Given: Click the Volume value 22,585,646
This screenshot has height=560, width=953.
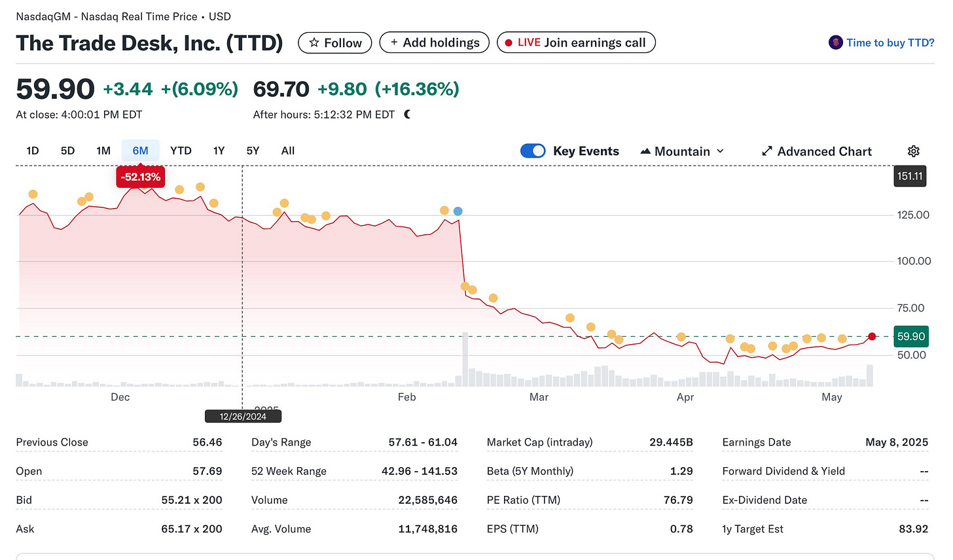Looking at the screenshot, I should pos(428,500).
